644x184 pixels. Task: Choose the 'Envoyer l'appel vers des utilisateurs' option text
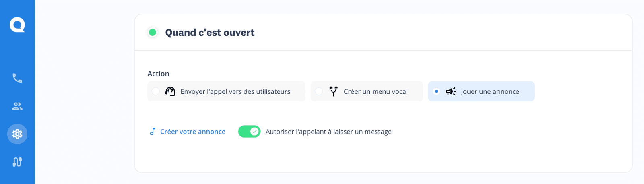[235, 92]
